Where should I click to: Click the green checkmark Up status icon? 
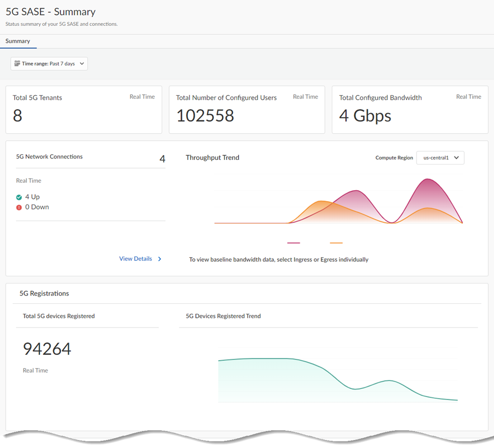pos(19,197)
